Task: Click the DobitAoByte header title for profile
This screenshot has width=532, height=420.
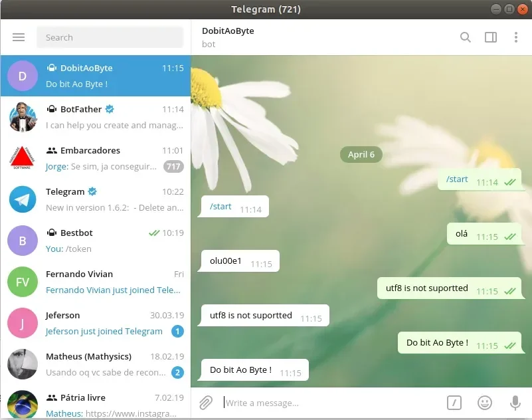Action: pos(228,31)
